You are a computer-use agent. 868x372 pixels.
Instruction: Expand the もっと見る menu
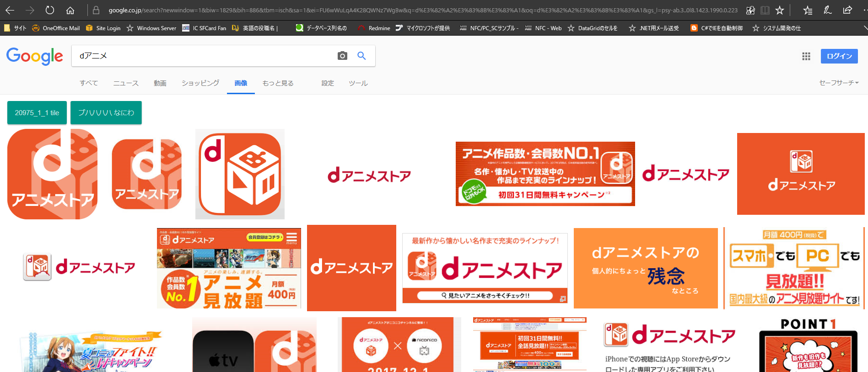pyautogui.click(x=278, y=83)
